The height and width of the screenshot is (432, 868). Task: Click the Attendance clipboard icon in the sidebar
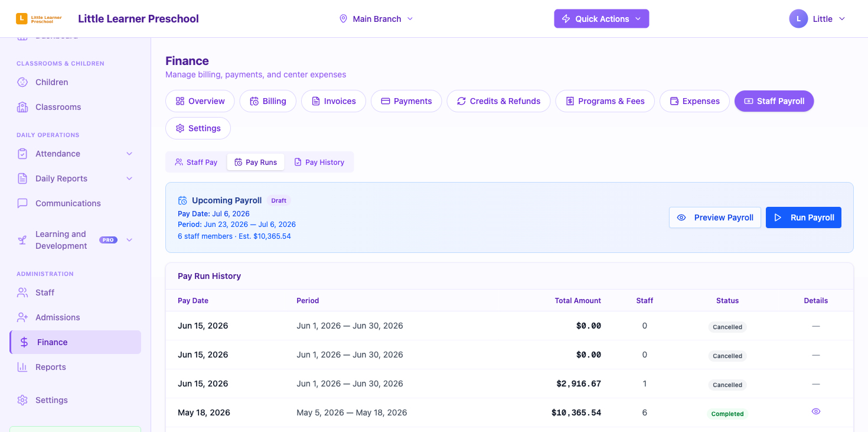(x=22, y=154)
